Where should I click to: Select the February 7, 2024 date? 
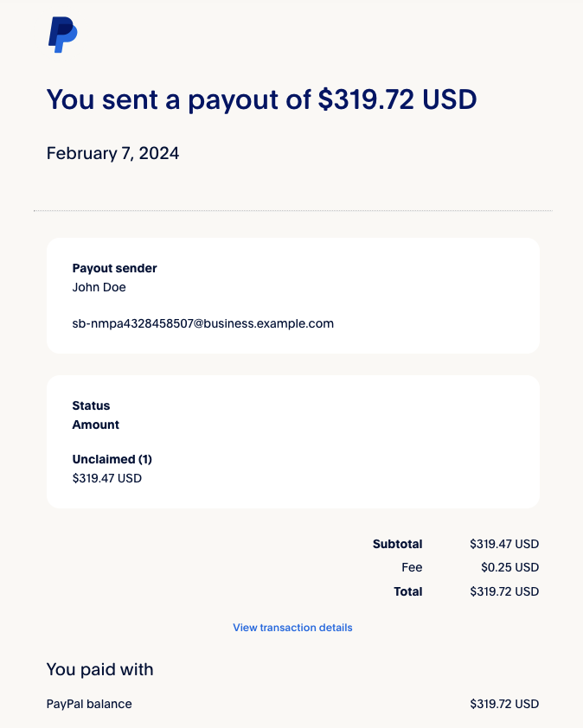click(112, 154)
